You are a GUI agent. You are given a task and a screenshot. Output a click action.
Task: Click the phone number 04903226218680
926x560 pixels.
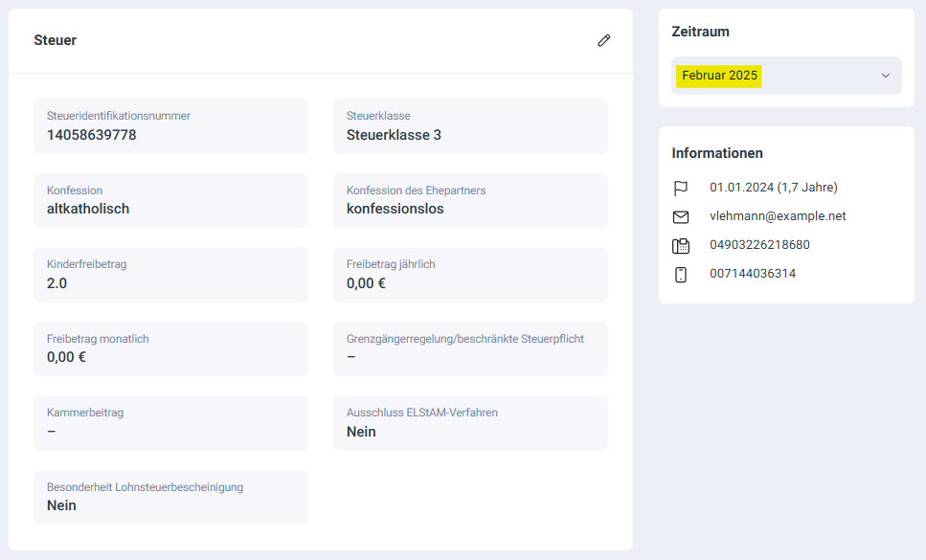(x=759, y=245)
